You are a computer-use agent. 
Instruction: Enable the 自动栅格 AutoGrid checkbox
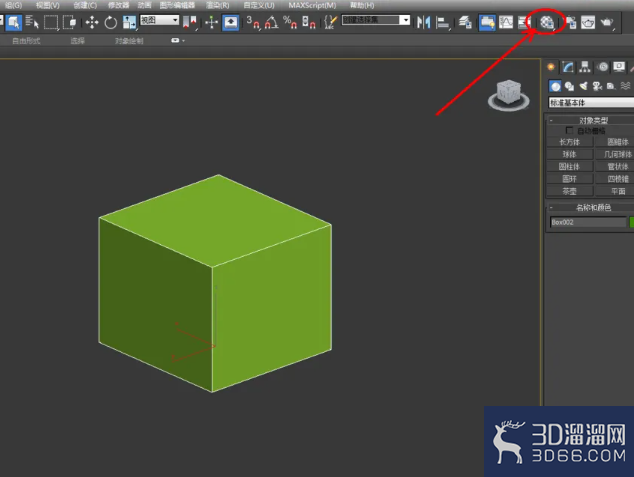[x=569, y=131]
